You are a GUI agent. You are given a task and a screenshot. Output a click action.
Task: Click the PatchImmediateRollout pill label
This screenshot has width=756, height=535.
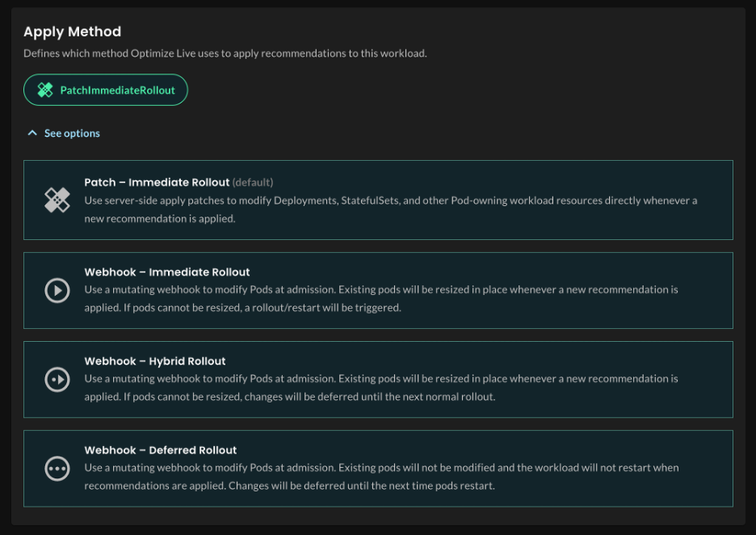coord(117,91)
